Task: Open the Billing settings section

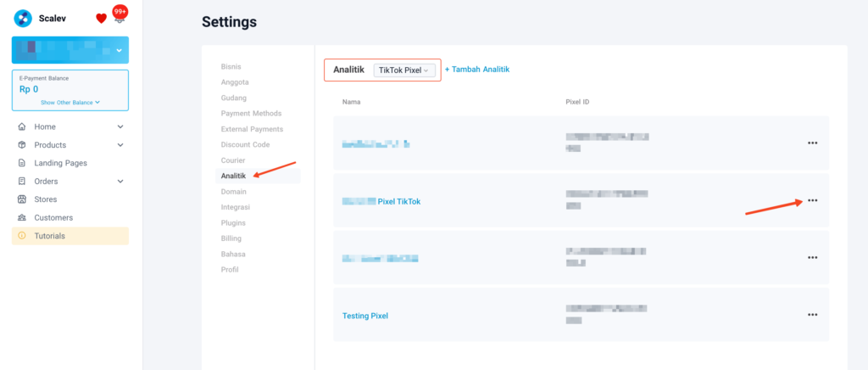Action: [x=231, y=238]
